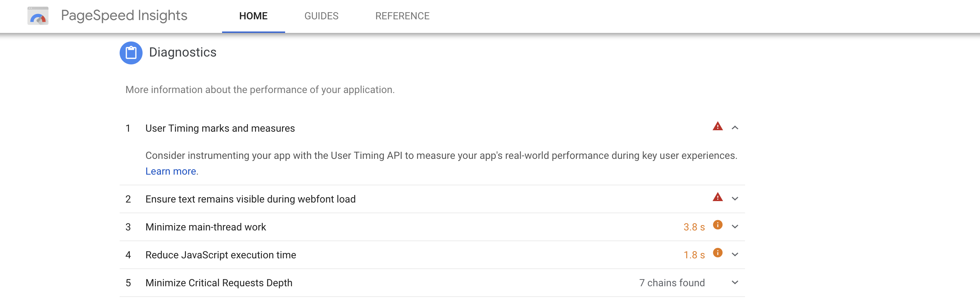Click 'Minimize main-thread work' title
980x307 pixels.
point(206,227)
